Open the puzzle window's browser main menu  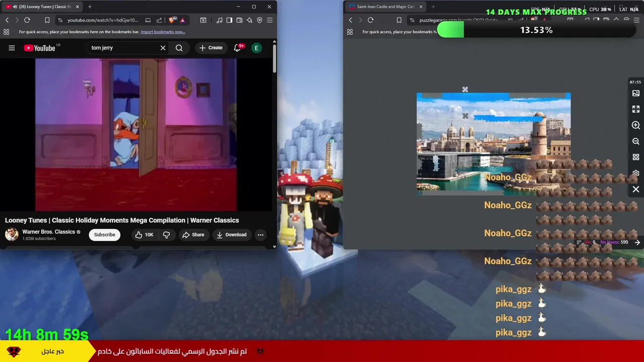636,20
